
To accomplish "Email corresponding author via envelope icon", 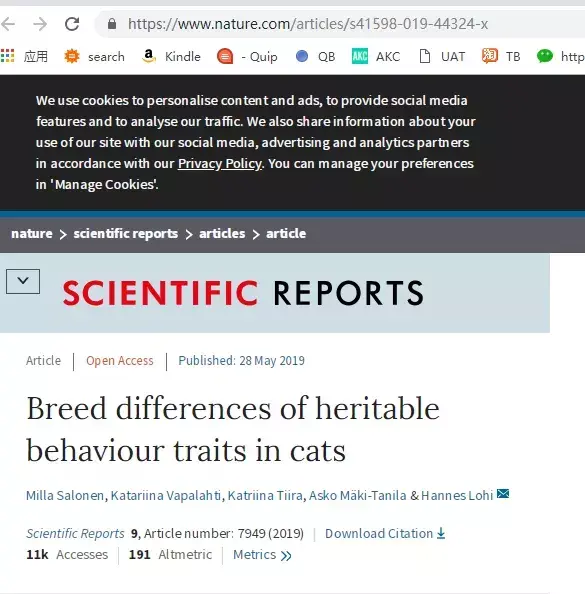I will tap(503, 494).
